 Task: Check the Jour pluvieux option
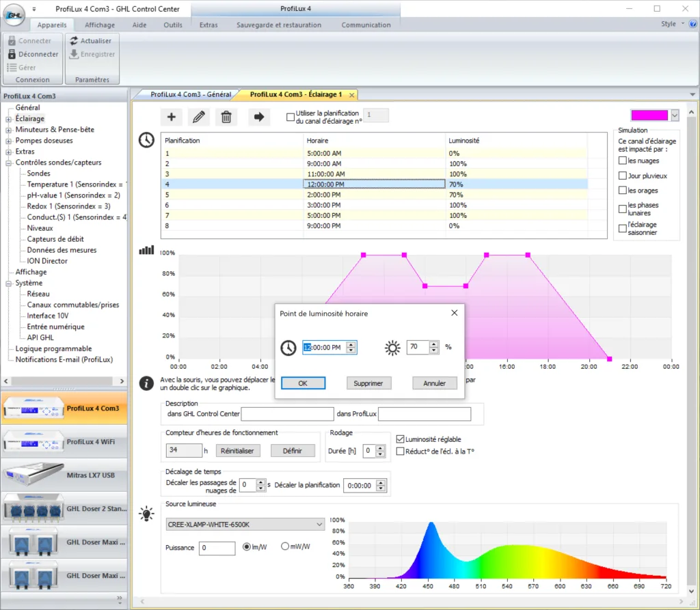623,176
